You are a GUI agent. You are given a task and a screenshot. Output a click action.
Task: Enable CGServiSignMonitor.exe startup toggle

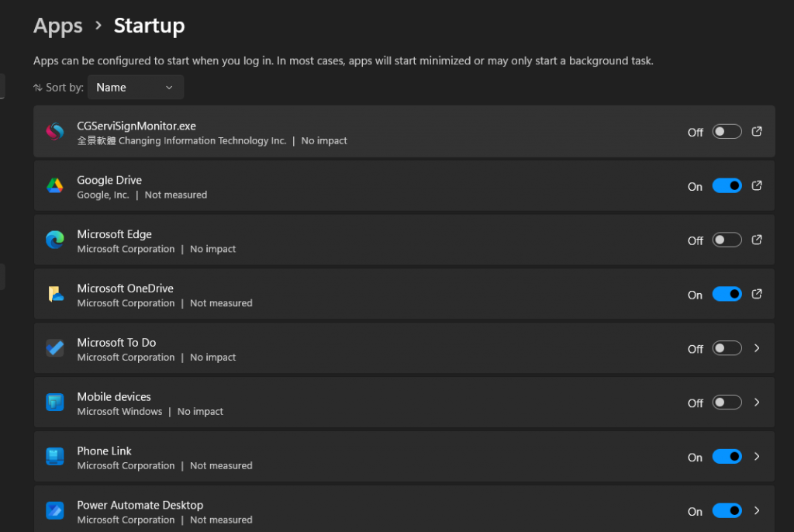[727, 132]
